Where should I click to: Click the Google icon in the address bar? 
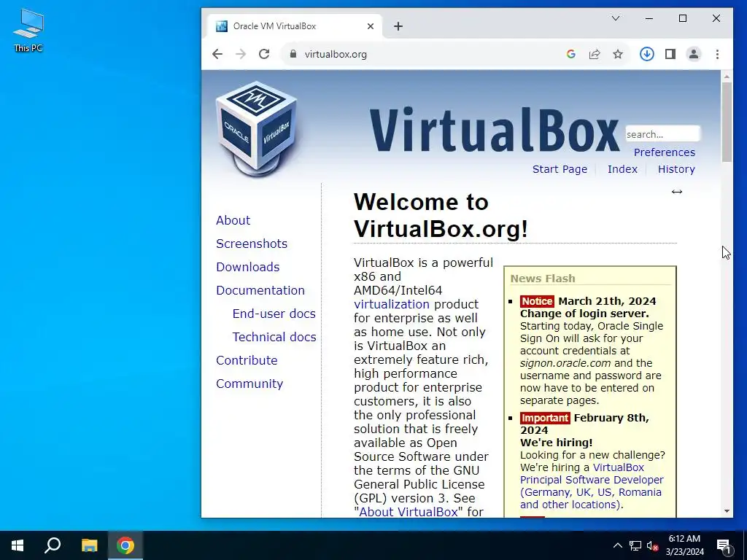(570, 54)
